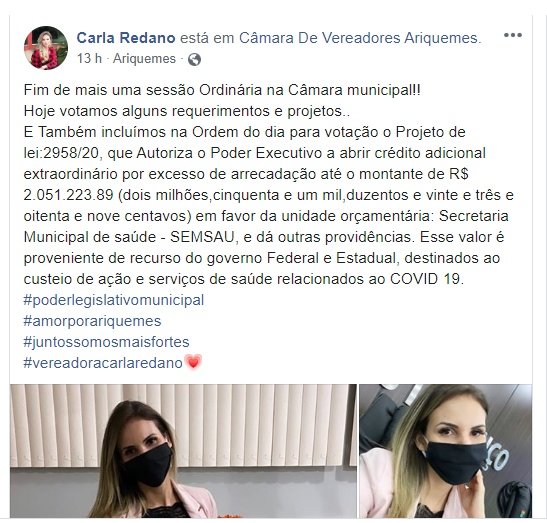Open the post options three-dots menu
The width and height of the screenshot is (547, 523).
click(512, 35)
